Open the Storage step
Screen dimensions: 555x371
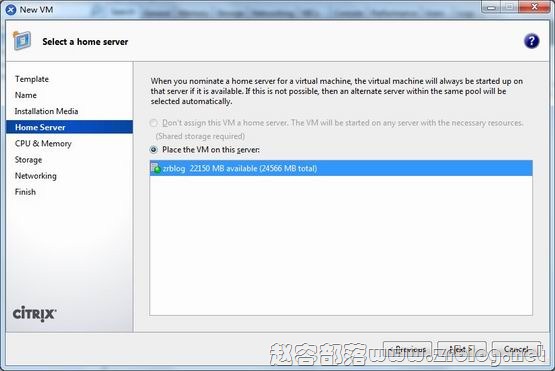pyautogui.click(x=28, y=160)
